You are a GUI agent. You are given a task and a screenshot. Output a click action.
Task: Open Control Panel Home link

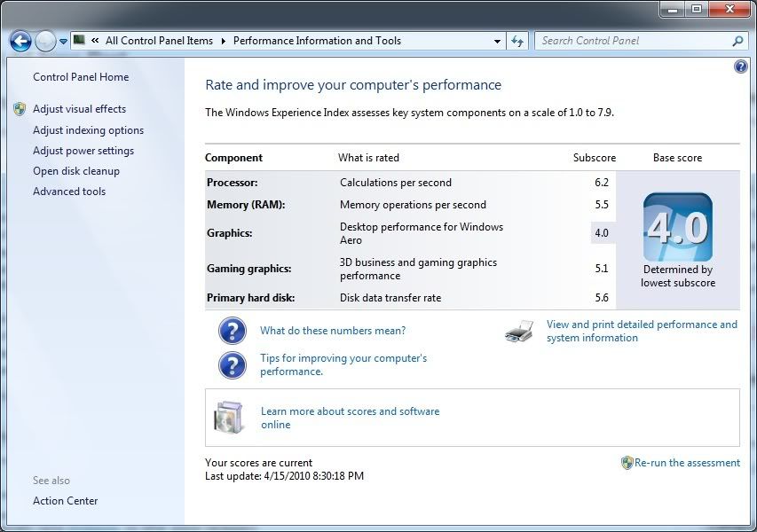point(81,77)
